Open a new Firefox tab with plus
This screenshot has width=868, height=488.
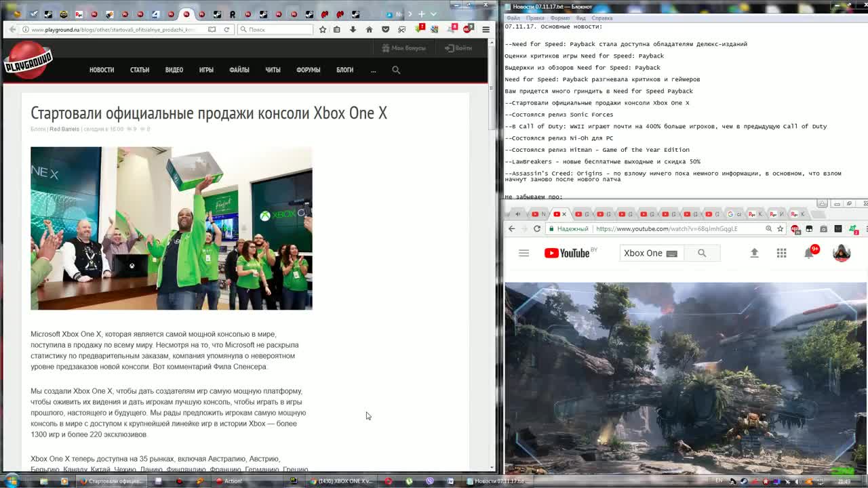pyautogui.click(x=422, y=14)
